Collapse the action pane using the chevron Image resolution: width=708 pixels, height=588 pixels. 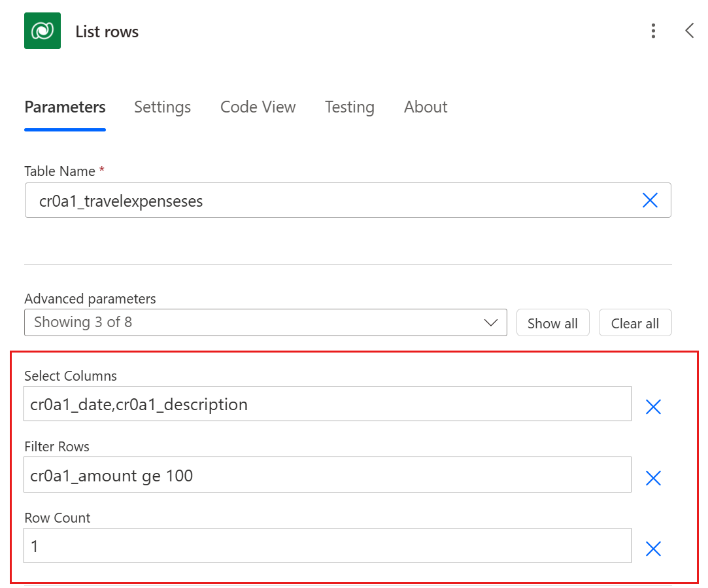(x=690, y=30)
